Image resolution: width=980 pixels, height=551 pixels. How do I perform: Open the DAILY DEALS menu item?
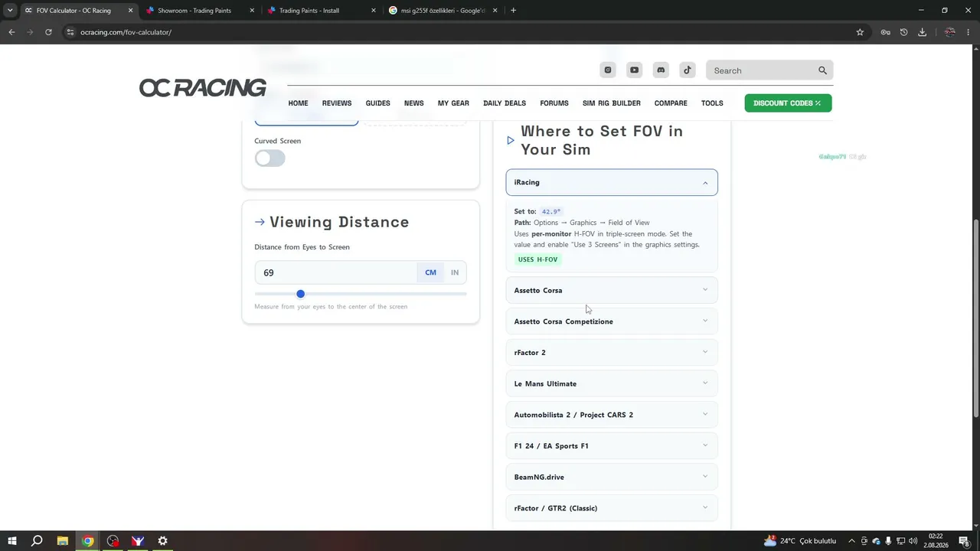pyautogui.click(x=505, y=103)
